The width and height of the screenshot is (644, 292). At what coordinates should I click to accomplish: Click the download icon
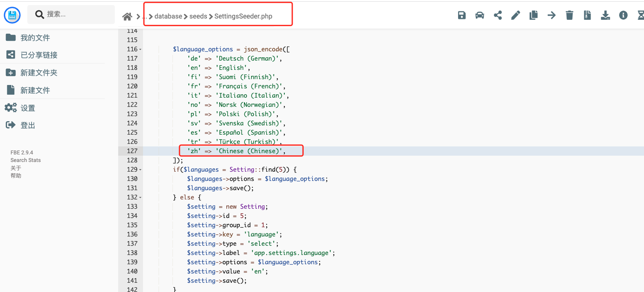click(x=605, y=16)
